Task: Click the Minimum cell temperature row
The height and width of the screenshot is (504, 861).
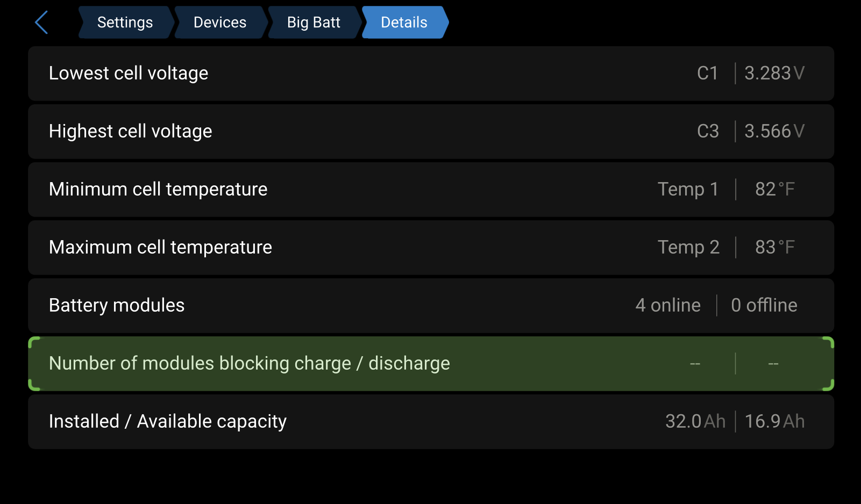Action: [431, 190]
